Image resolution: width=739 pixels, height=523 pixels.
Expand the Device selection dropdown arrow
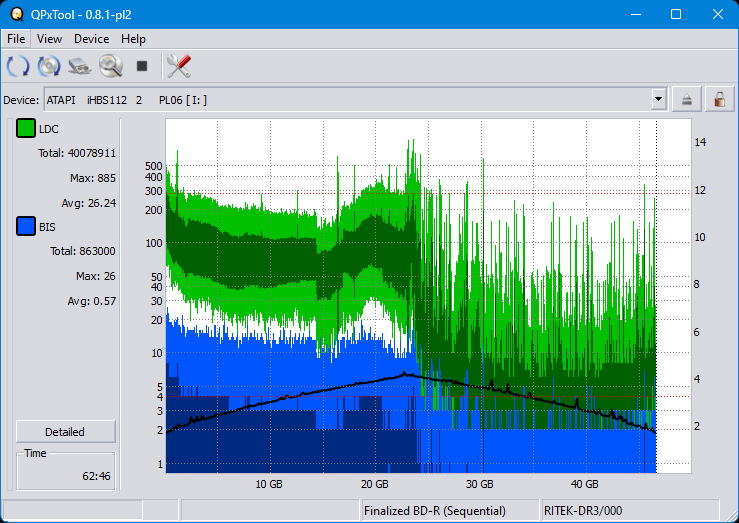click(x=658, y=99)
